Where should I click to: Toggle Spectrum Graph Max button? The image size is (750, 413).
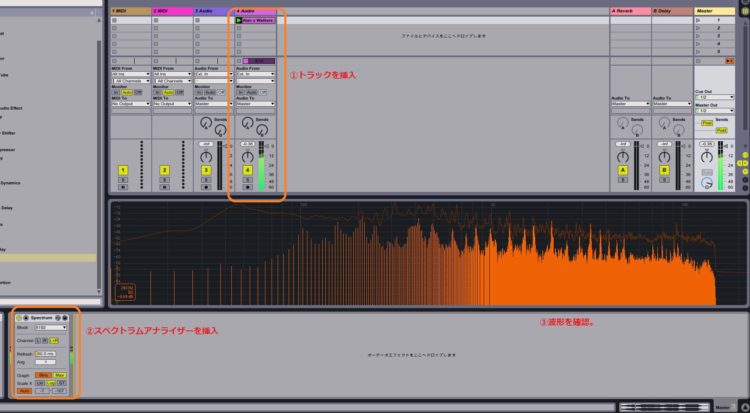point(60,376)
